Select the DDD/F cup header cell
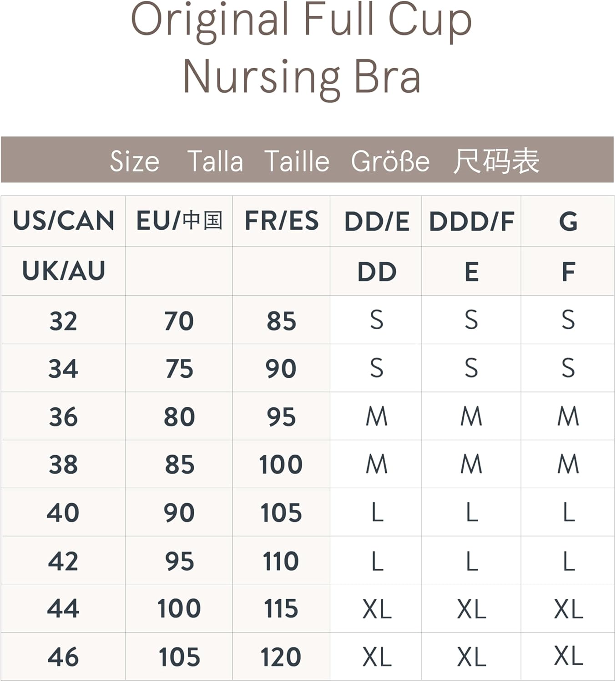 (x=471, y=222)
